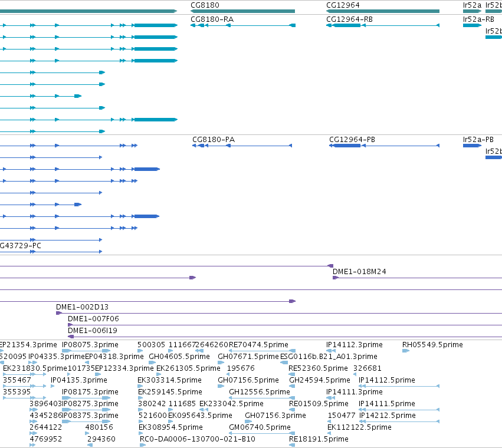Click the RH05549.5prime EST label

(432, 345)
